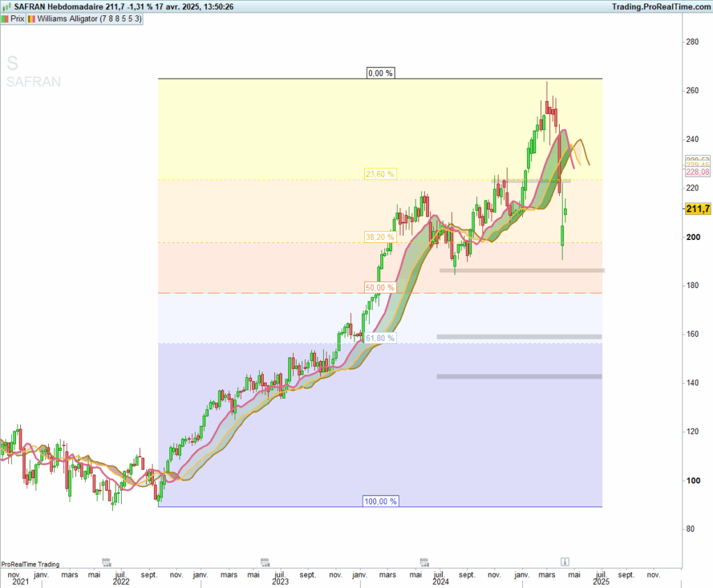Click the ProRealTime Trading label at bottom left
The width and height of the screenshot is (713, 588).
[x=30, y=564]
